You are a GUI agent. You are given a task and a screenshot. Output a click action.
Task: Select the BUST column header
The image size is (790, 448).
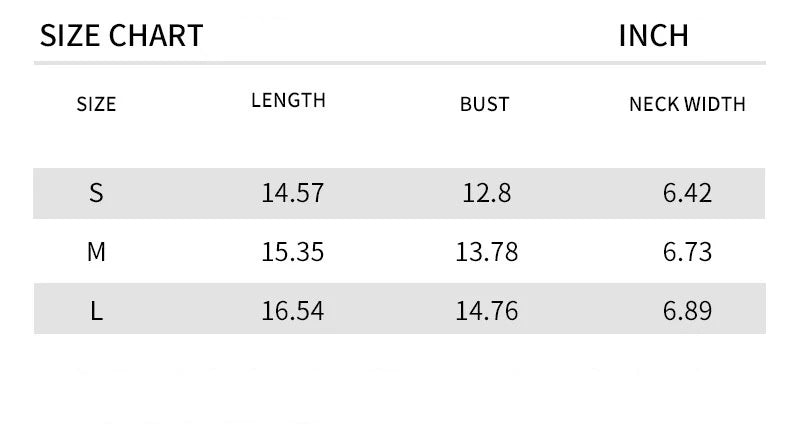click(485, 104)
